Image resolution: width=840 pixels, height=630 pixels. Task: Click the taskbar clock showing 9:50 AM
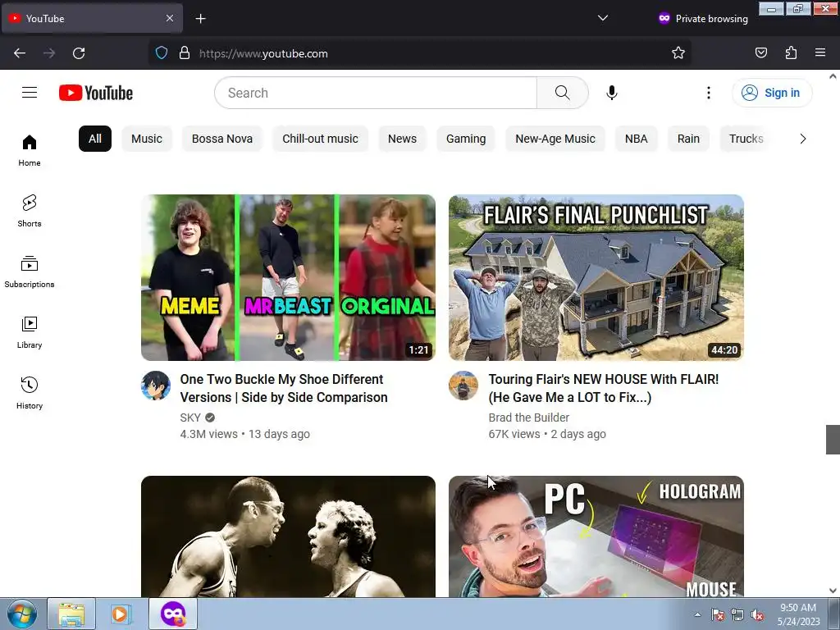798,614
